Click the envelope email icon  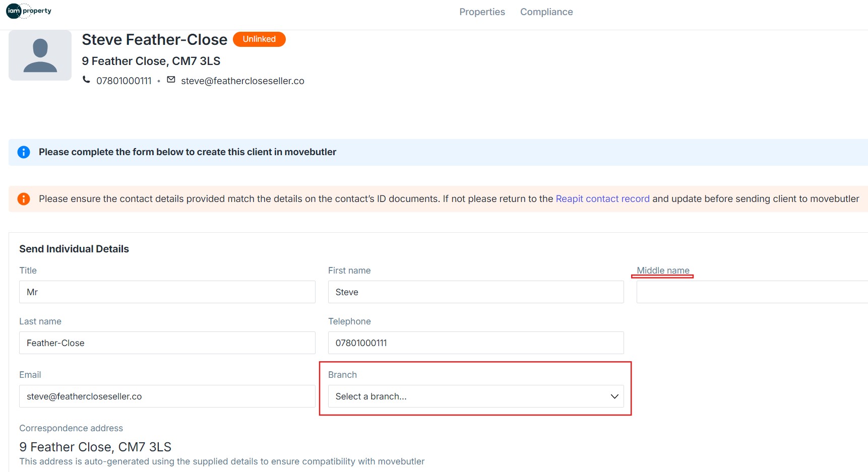click(171, 80)
